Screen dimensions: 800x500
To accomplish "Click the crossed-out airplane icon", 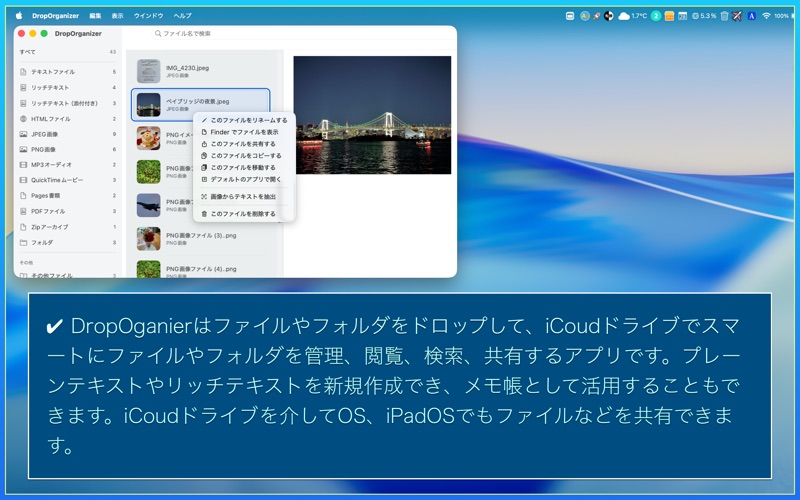I will point(737,16).
